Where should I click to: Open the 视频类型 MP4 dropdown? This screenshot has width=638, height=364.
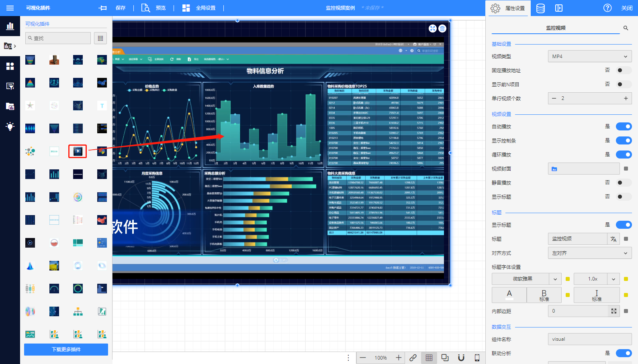[589, 57]
